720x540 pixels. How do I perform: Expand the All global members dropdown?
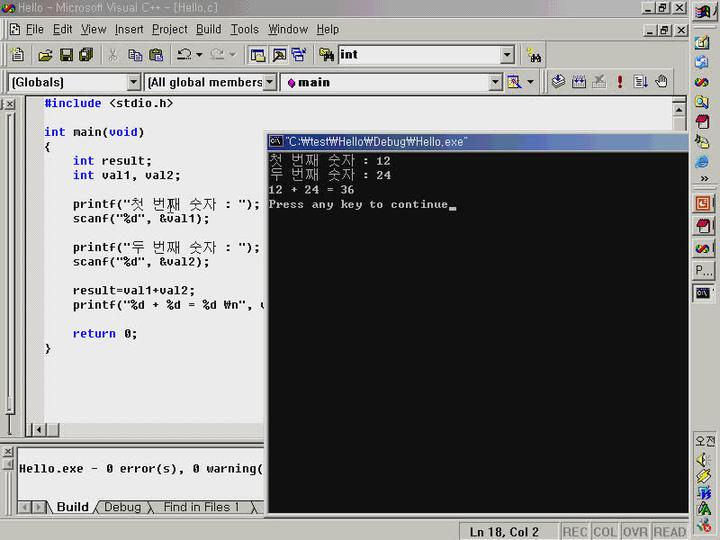270,83
